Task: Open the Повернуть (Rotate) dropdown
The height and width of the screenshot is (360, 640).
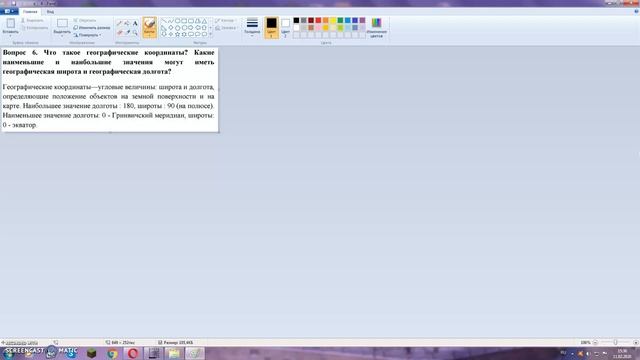Action: (x=87, y=35)
